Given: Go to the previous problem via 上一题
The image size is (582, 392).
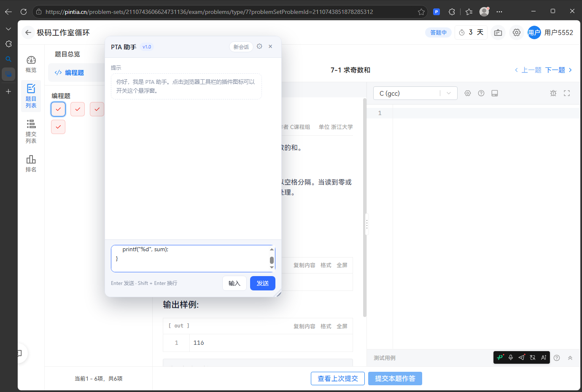Looking at the screenshot, I should pos(528,70).
